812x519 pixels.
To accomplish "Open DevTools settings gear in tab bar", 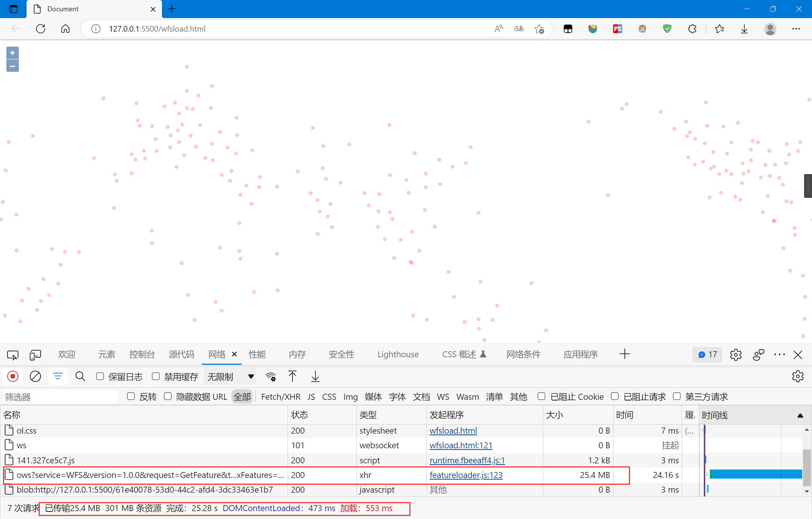I will click(736, 355).
